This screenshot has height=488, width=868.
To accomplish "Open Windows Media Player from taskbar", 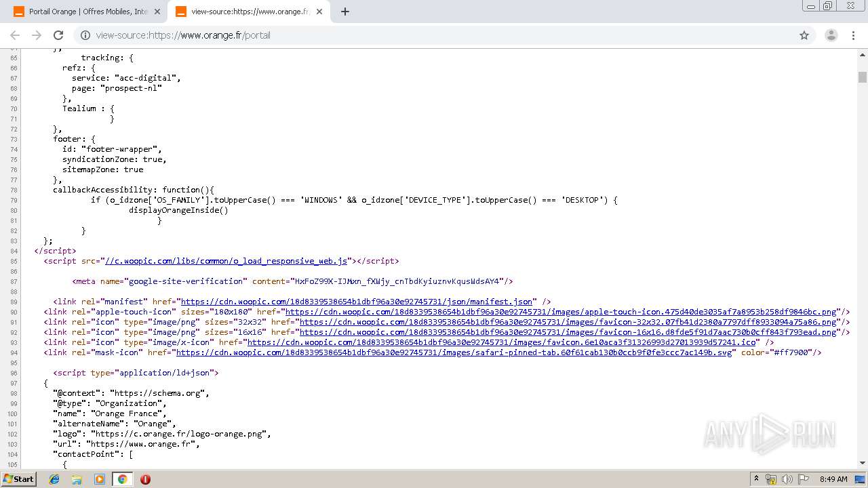I will (x=100, y=479).
